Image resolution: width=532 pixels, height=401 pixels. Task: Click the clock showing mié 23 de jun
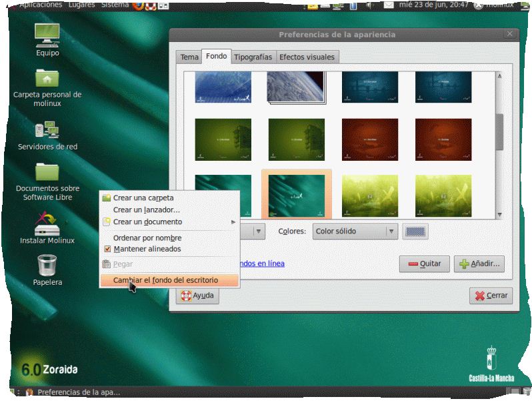point(433,5)
